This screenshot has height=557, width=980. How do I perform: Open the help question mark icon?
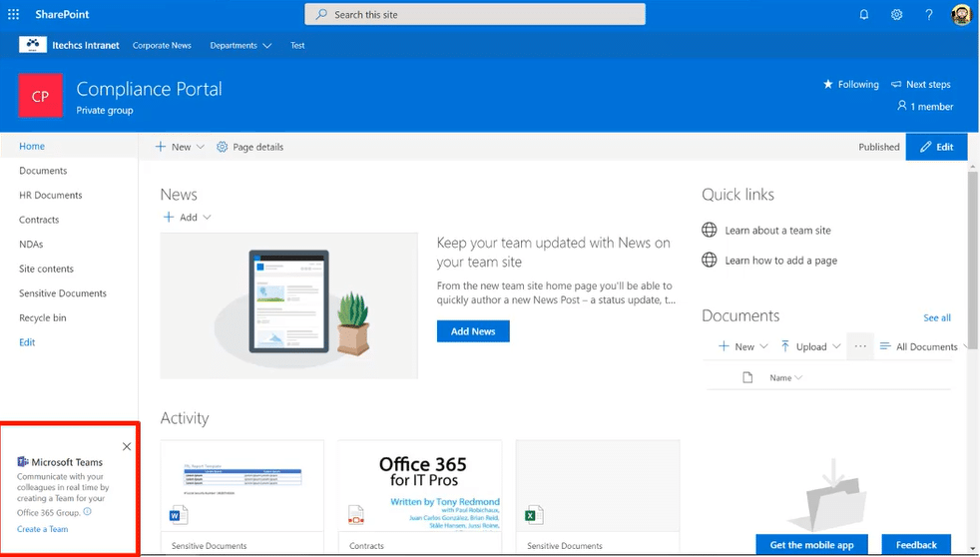coord(929,14)
